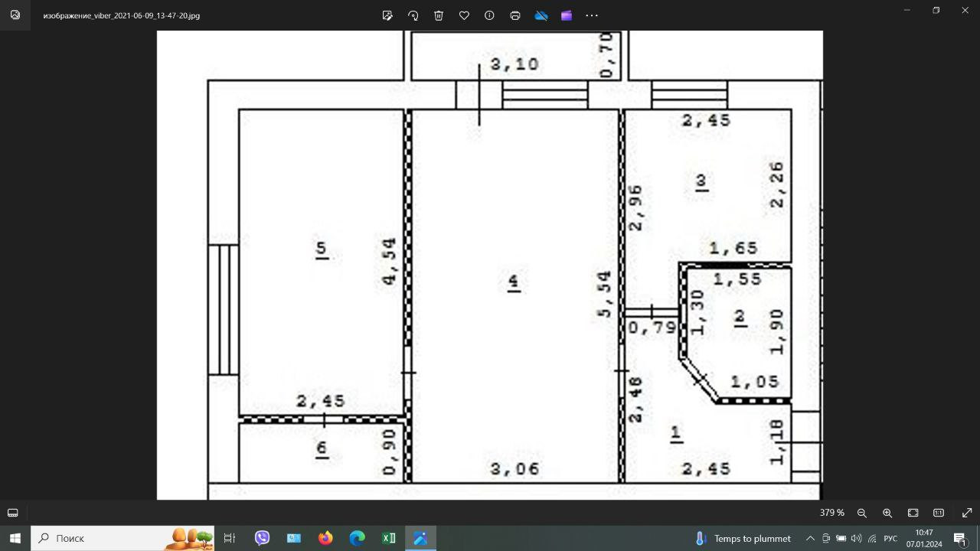Open Task View on the taskbar
Screen dimensions: 980x551
tap(230, 538)
